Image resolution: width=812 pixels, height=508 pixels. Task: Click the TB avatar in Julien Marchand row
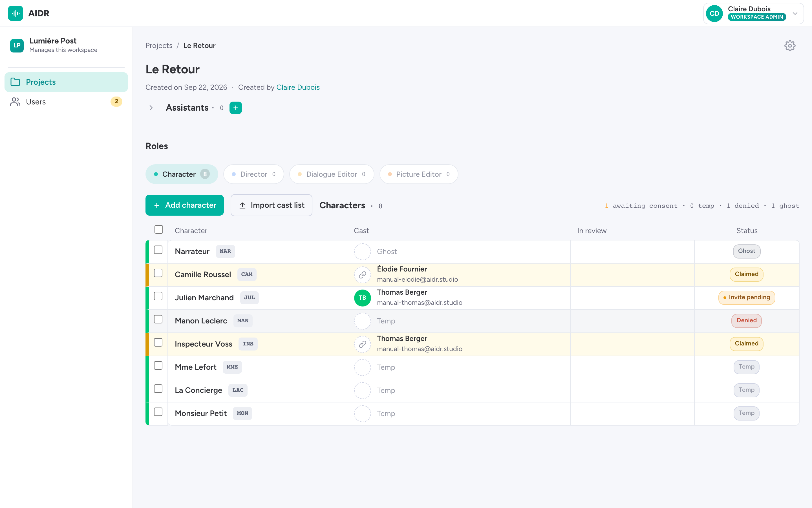pyautogui.click(x=362, y=298)
